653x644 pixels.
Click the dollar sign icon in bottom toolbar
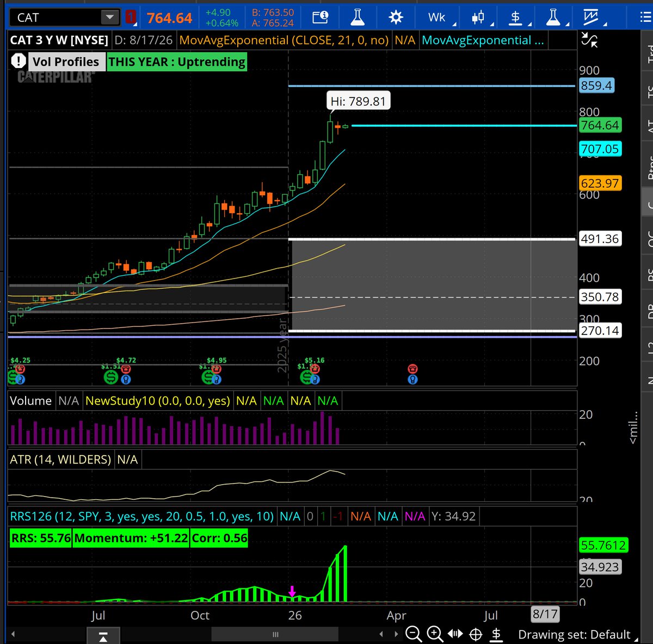click(496, 634)
